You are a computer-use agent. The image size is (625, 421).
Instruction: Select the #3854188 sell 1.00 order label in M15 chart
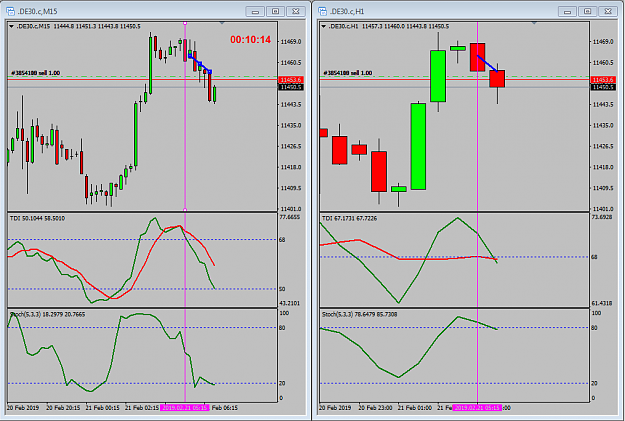(36, 73)
